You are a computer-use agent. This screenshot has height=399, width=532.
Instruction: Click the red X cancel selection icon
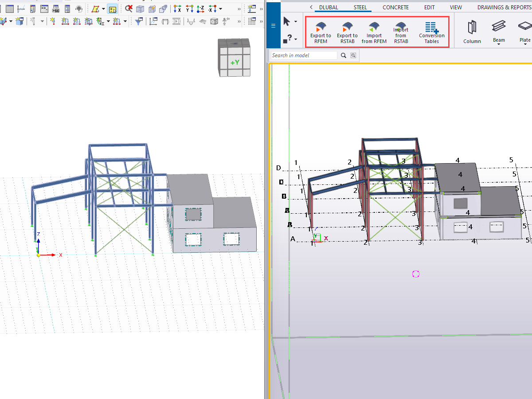[x=128, y=8]
